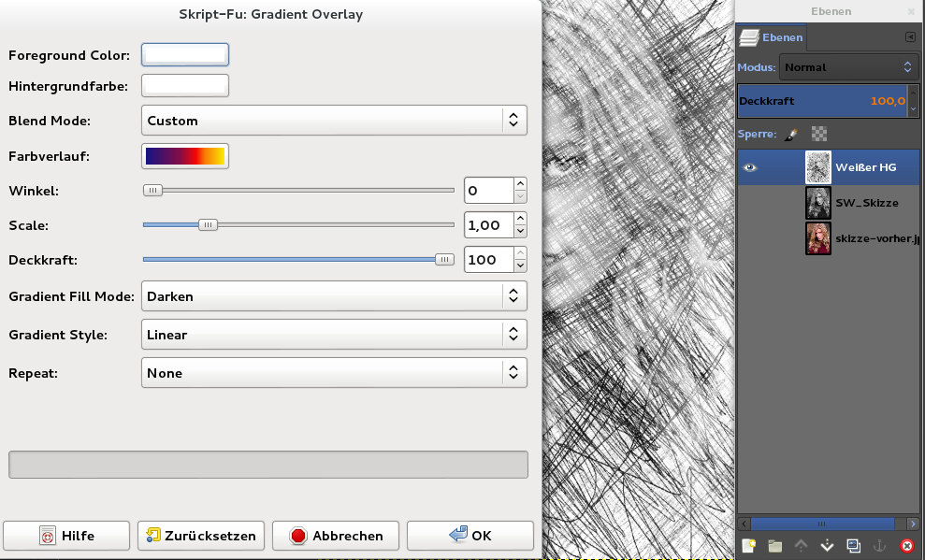Decrease the Scale value with down arrow
The image size is (925, 560).
520,232
